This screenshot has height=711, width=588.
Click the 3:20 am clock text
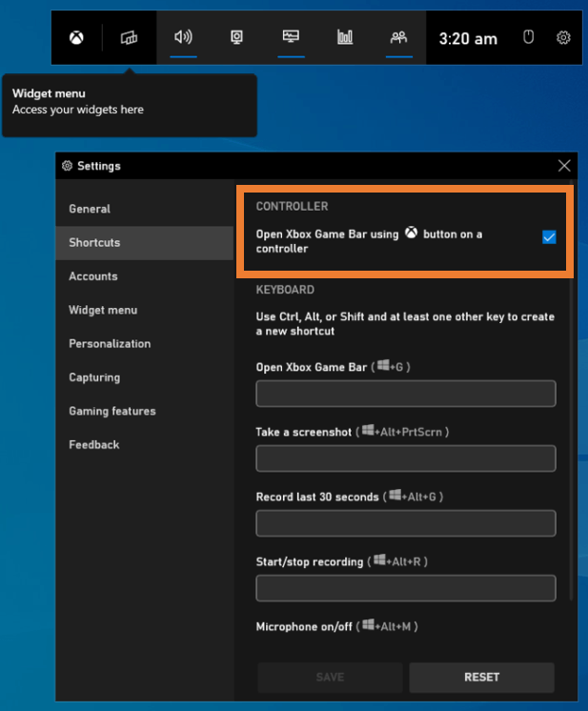coord(468,39)
